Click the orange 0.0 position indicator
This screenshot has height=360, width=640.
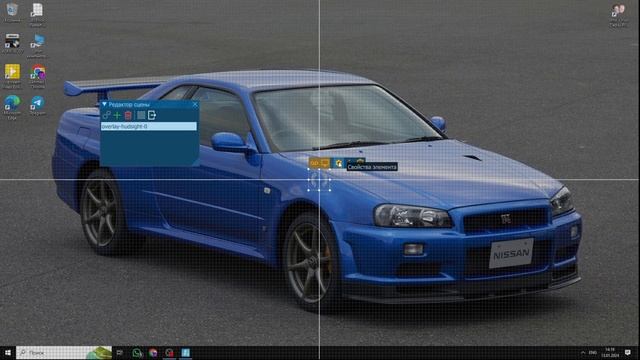click(x=314, y=163)
